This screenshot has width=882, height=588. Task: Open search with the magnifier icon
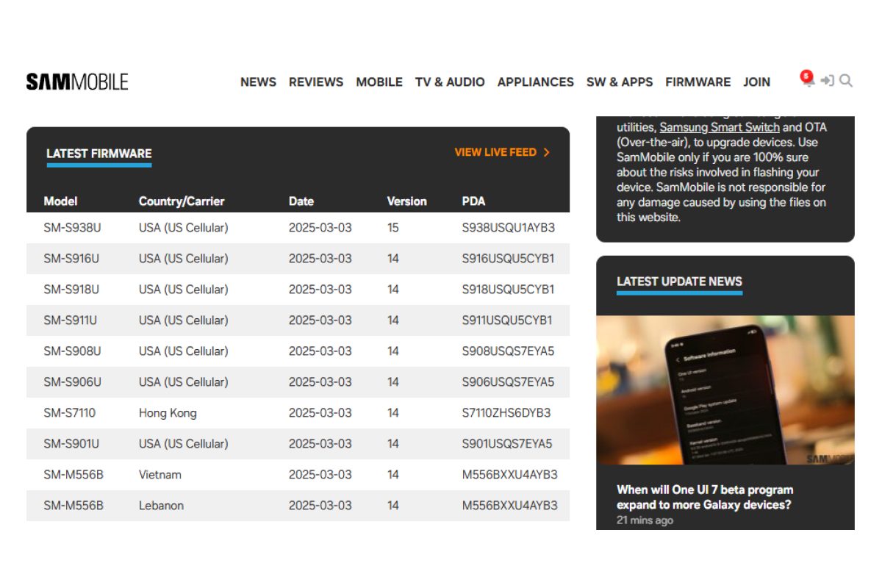point(846,81)
